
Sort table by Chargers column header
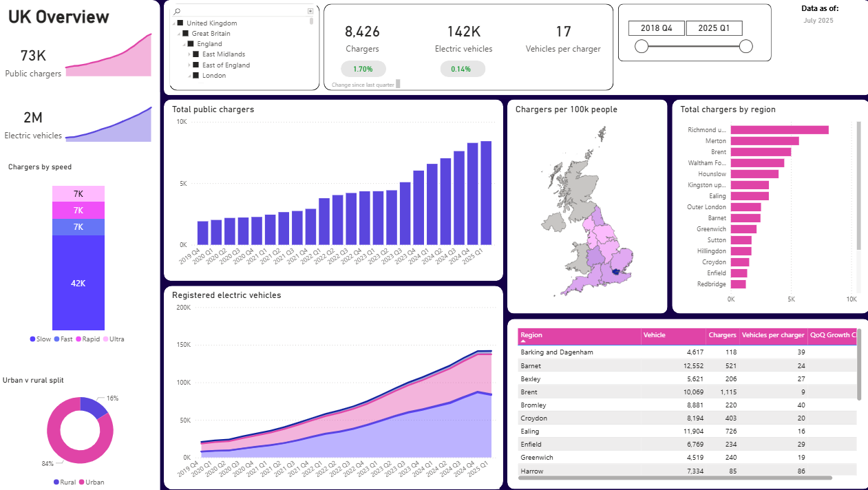point(722,335)
